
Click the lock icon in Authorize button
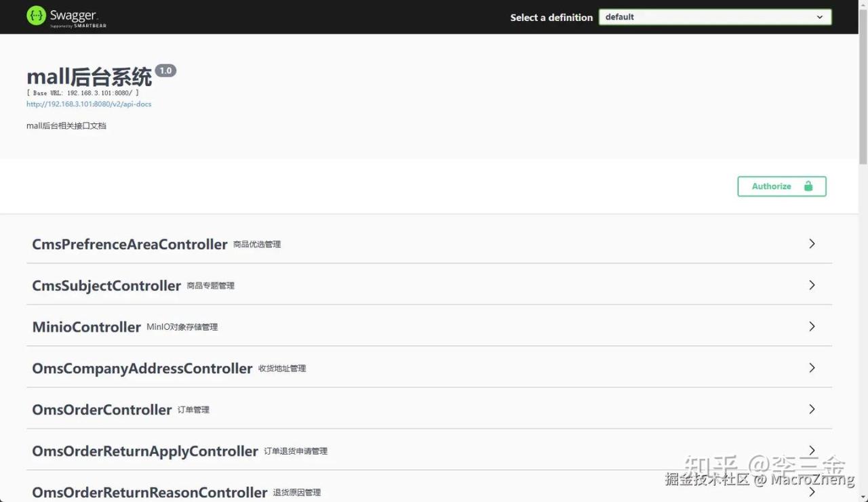click(x=808, y=186)
